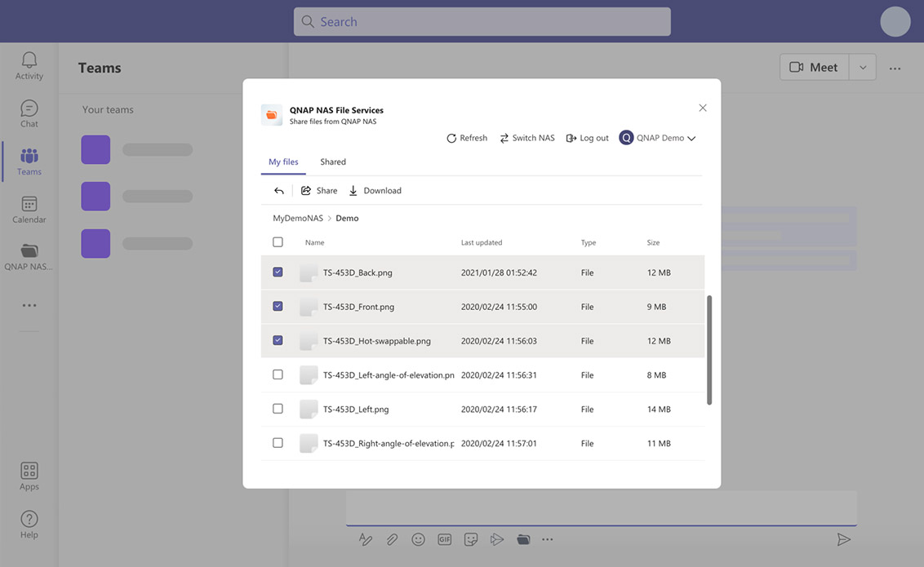Go back using the back arrow

(x=279, y=191)
